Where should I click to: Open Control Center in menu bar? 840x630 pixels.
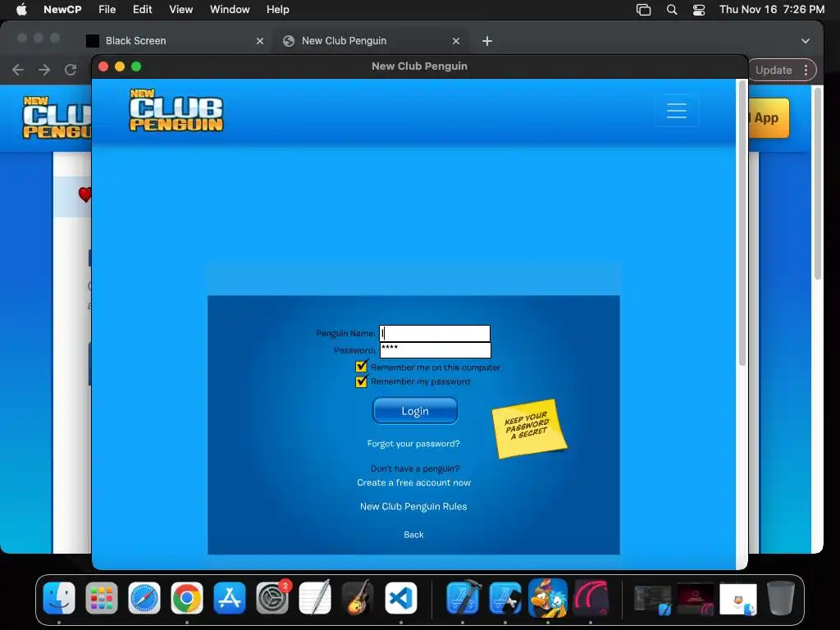[x=699, y=10]
